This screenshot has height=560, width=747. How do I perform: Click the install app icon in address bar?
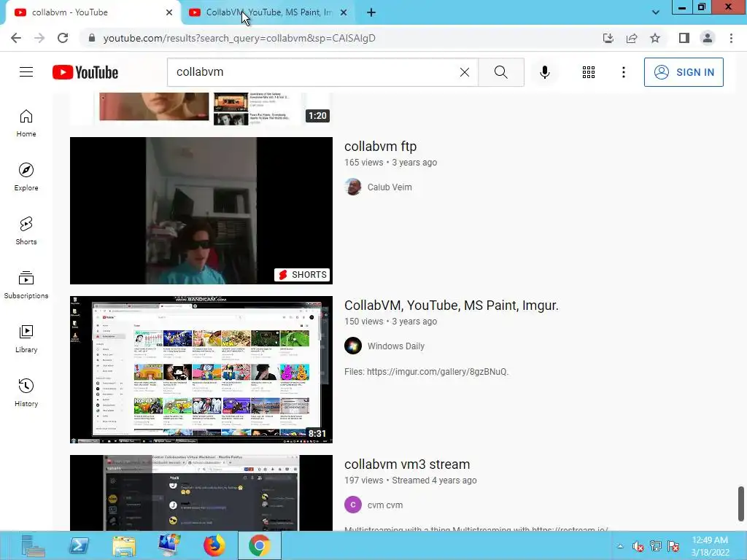pyautogui.click(x=608, y=38)
